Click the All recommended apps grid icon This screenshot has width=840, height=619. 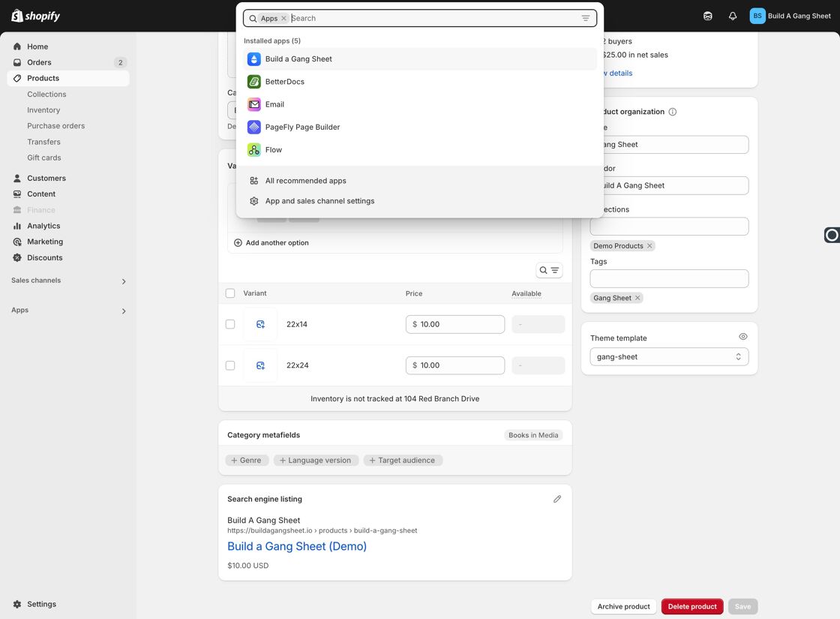254,181
